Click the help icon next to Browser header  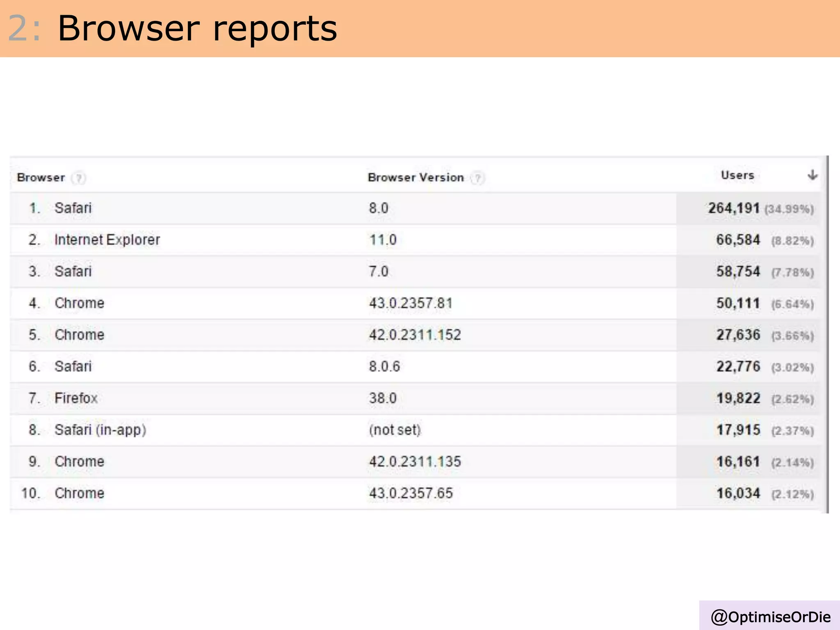pos(78,178)
